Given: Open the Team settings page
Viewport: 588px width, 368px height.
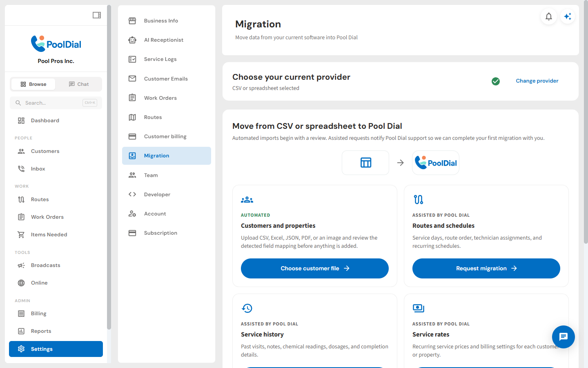Looking at the screenshot, I should (x=167, y=175).
